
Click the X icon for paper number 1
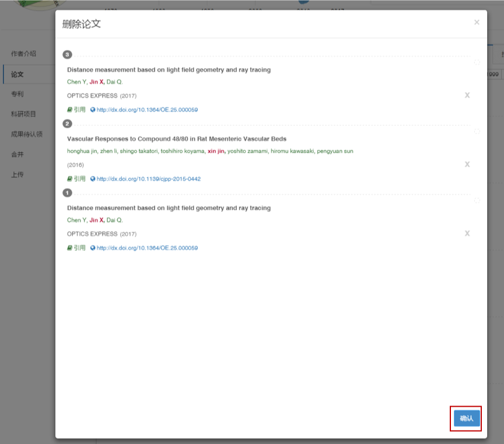pos(467,233)
